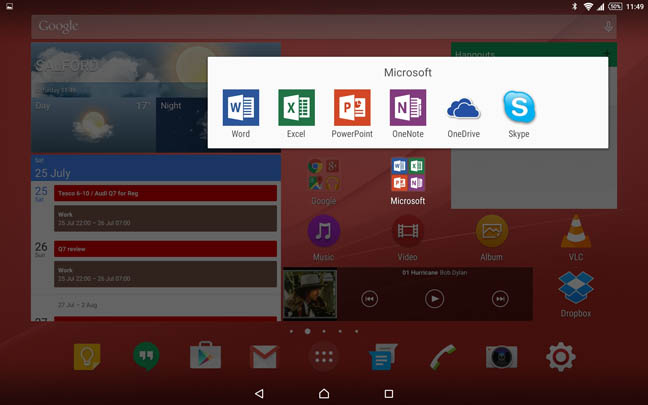Tap the Night forecast in weather widget

pyautogui.click(x=182, y=125)
